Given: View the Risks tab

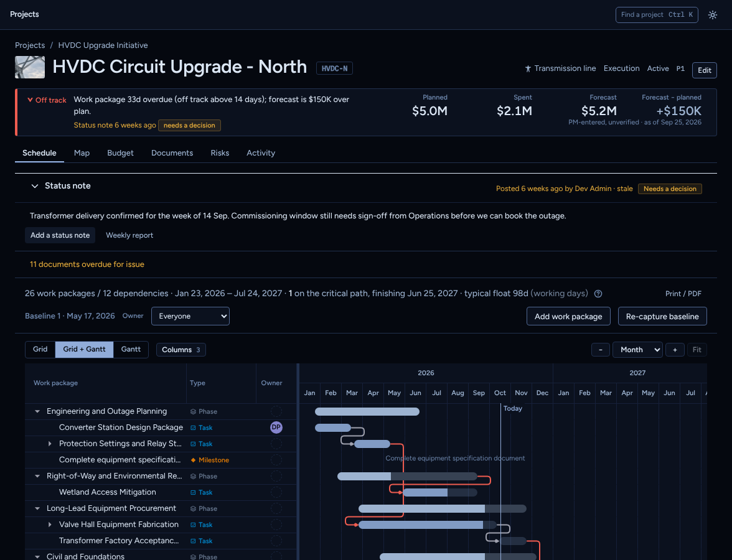Looking at the screenshot, I should coord(220,153).
